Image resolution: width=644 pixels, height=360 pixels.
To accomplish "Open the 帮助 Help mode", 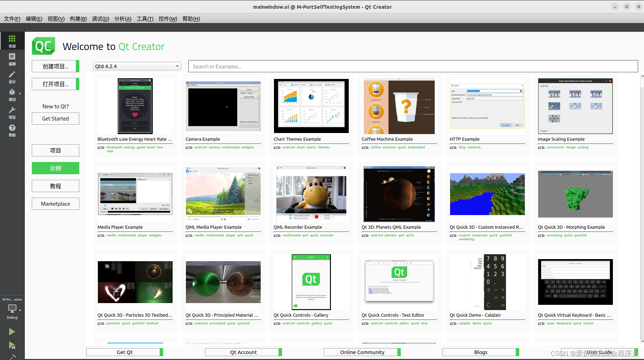I will (12, 130).
